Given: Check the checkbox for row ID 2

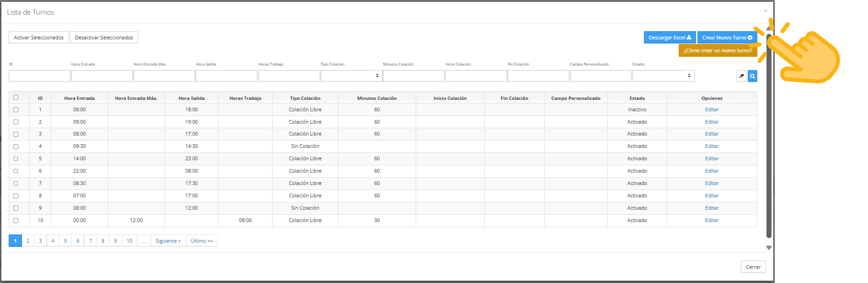Looking at the screenshot, I should coord(16,122).
